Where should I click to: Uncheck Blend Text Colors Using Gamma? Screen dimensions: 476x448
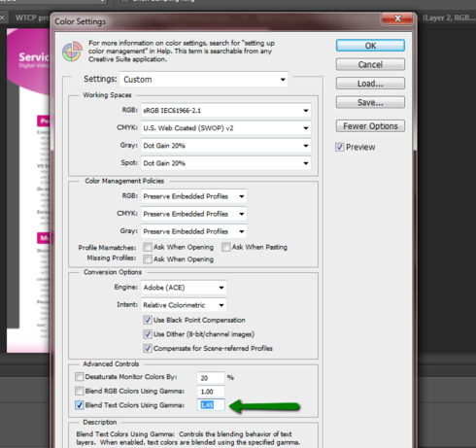pyautogui.click(x=79, y=405)
